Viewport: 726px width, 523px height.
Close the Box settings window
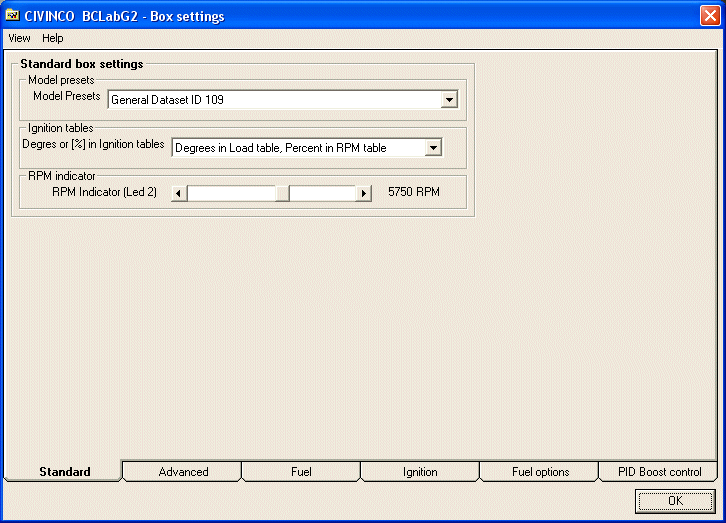[x=710, y=15]
